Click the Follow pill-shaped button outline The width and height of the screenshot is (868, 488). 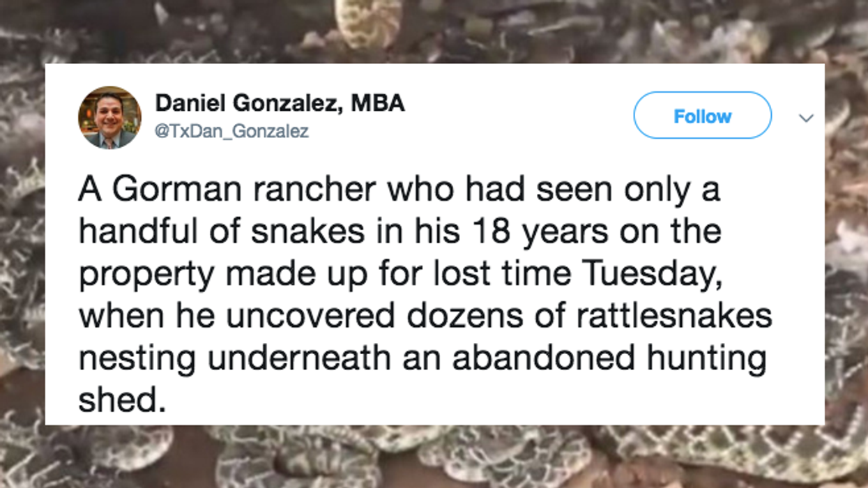pos(701,116)
